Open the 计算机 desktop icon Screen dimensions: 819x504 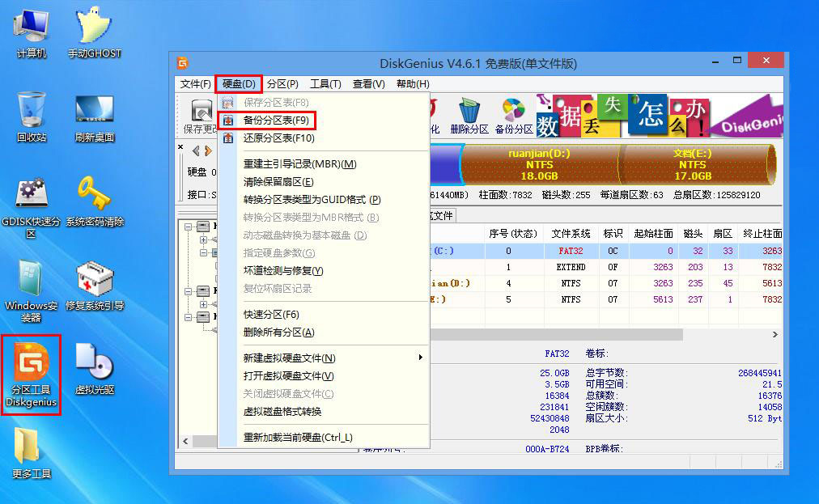tap(32, 33)
